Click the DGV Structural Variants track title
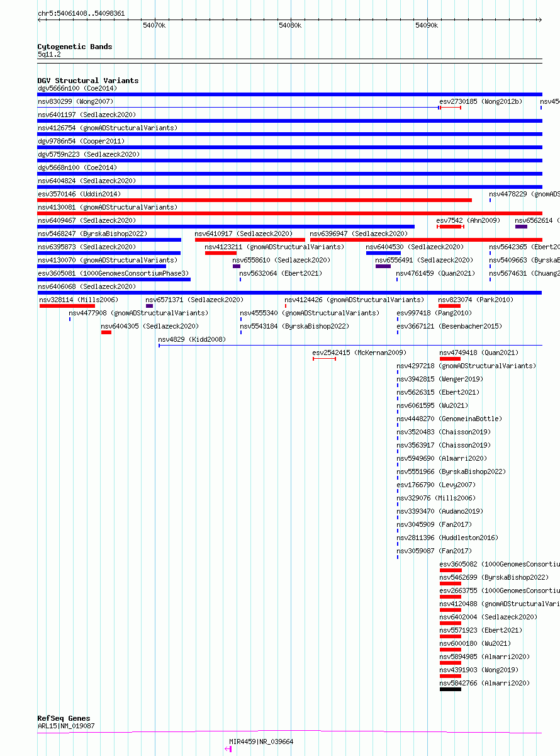The height and width of the screenshot is (756, 560). [x=88, y=81]
